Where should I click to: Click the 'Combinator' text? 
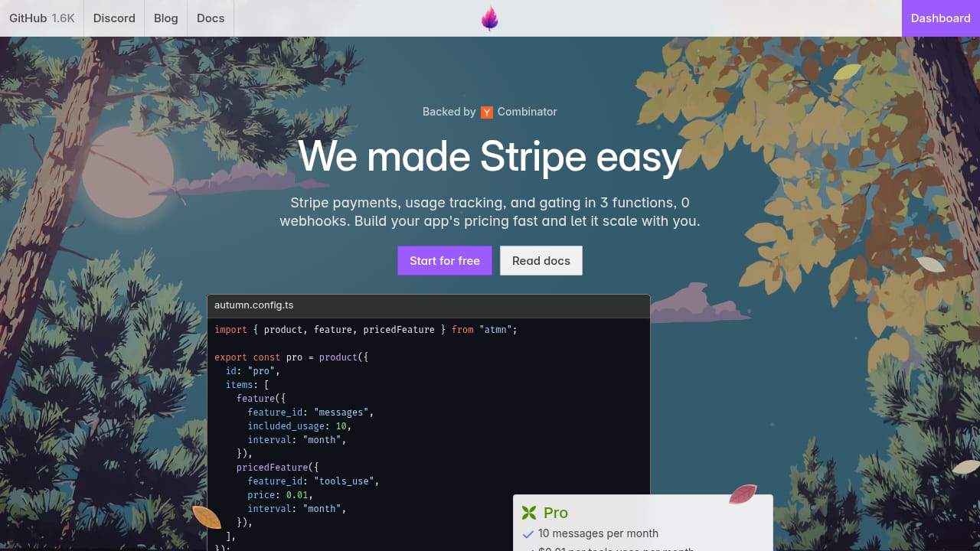528,112
